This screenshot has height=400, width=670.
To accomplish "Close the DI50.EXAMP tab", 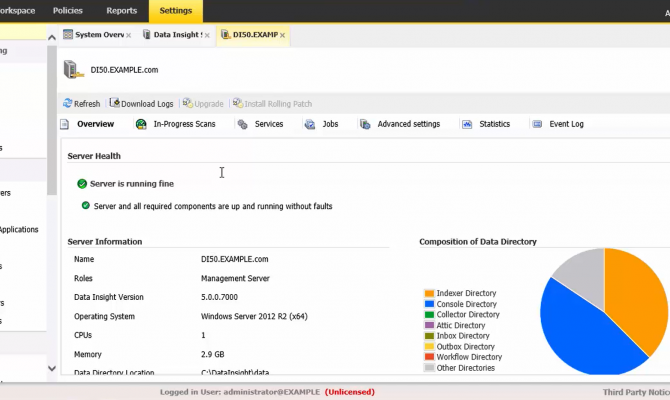I will click(x=282, y=35).
